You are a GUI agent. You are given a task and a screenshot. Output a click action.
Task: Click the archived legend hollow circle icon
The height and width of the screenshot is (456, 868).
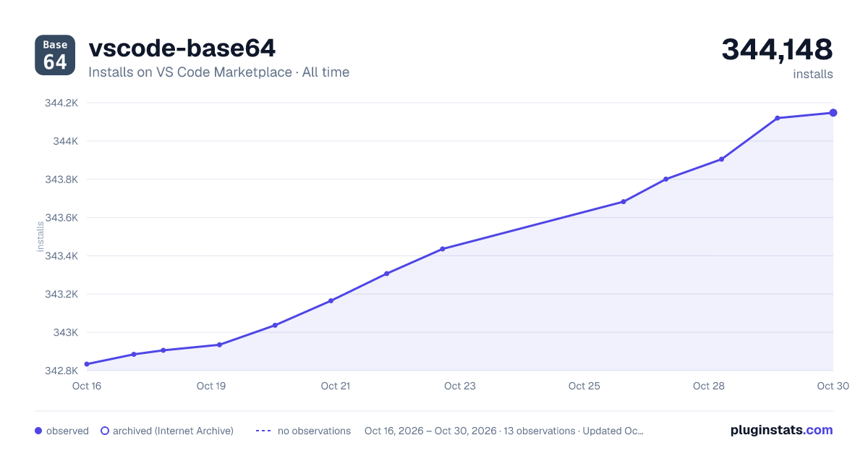pos(105,431)
